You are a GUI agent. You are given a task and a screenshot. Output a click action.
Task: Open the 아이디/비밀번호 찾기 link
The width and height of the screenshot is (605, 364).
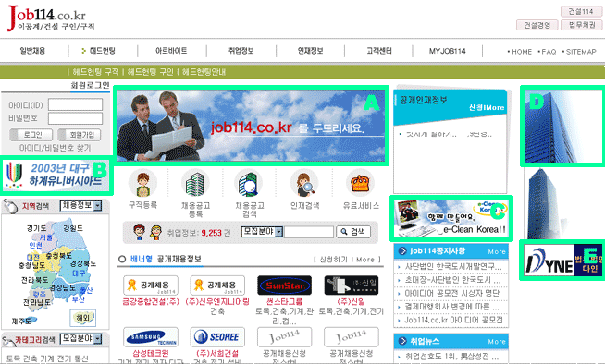[56, 148]
